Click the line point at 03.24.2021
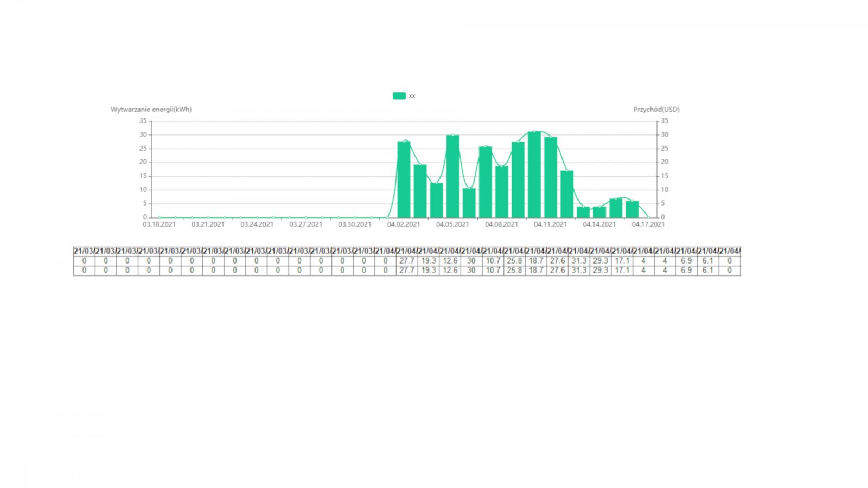Viewport: 868px width, 488px height. click(257, 217)
